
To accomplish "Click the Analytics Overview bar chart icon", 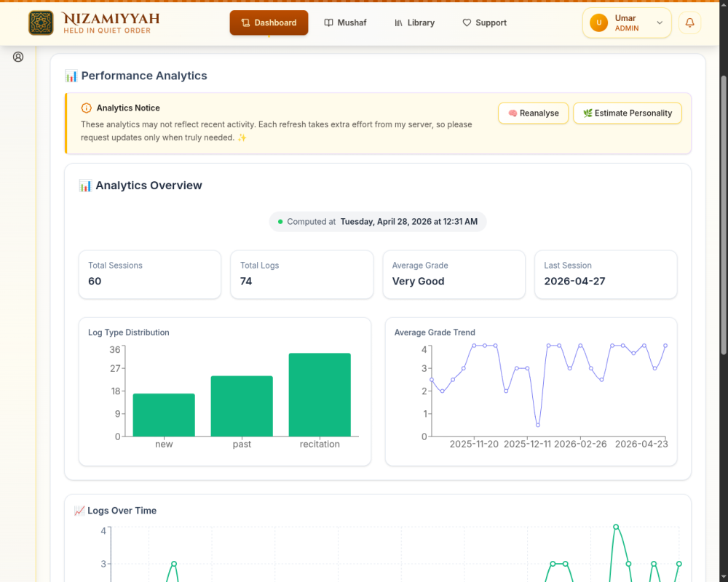I will (85, 186).
